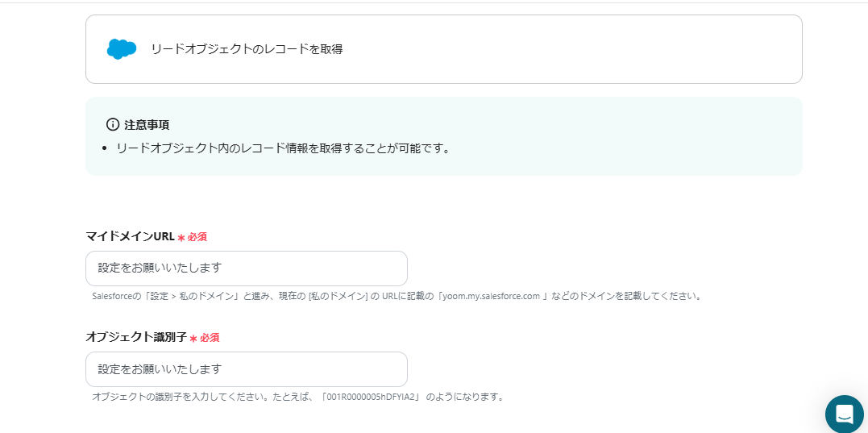Click the マイドメインURL field label
Image resolution: width=868 pixels, height=433 pixels.
tap(130, 236)
